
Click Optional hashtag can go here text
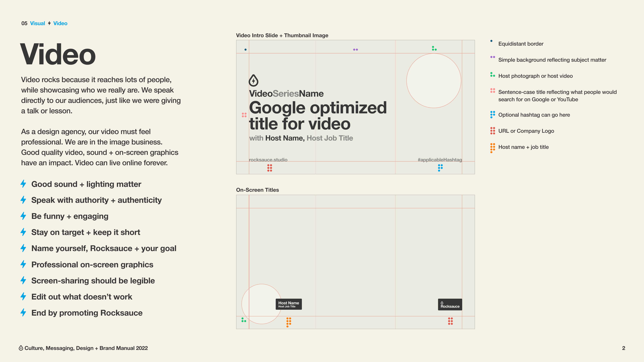(x=534, y=115)
